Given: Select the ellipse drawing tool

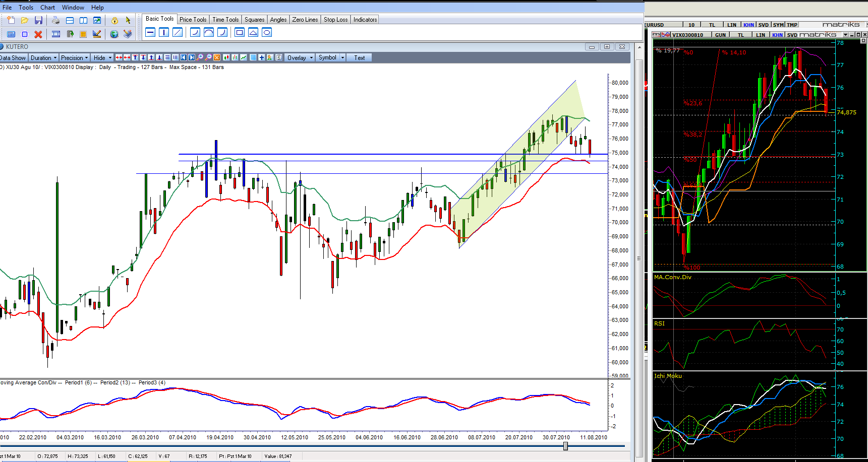Looking at the screenshot, I should coord(267,32).
